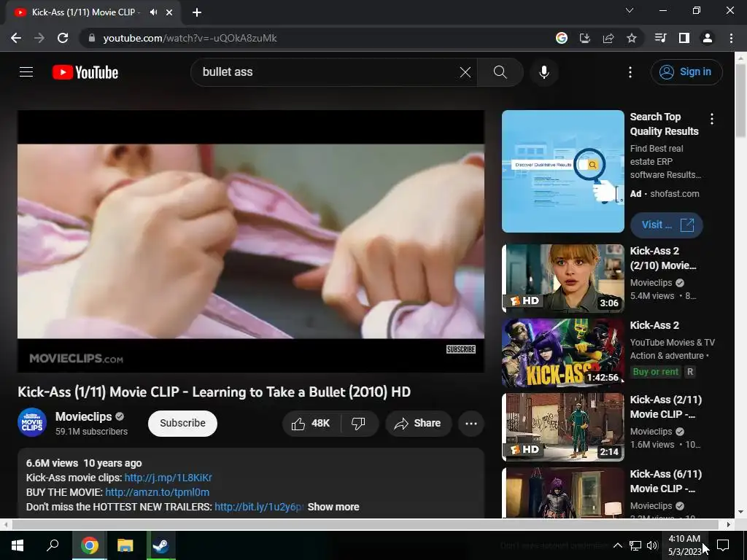The width and height of the screenshot is (747, 560).
Task: Open the ad options three-dot menu
Action: pyautogui.click(x=712, y=119)
